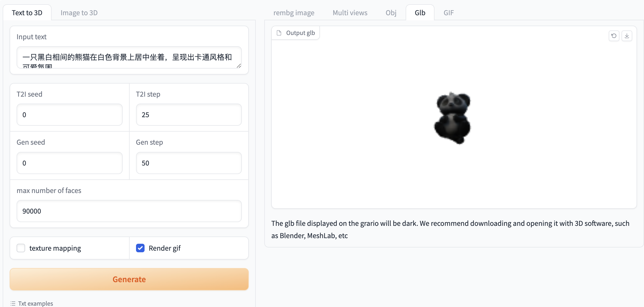
Task: Switch to the Image to 3D tab
Action: [79, 13]
